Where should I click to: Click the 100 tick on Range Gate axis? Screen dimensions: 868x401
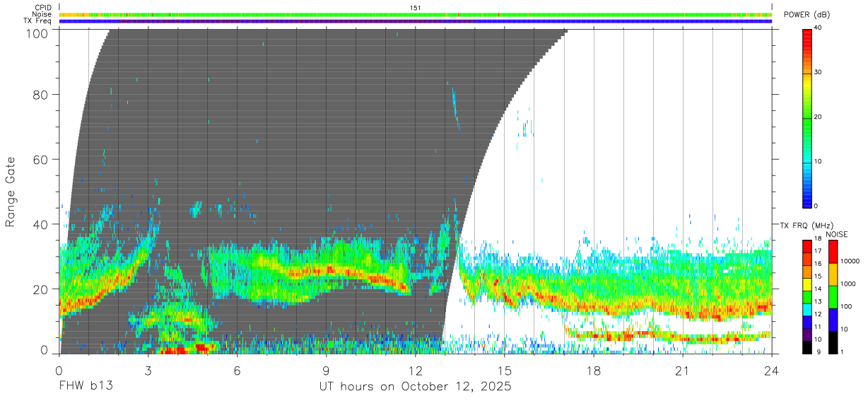[x=38, y=33]
